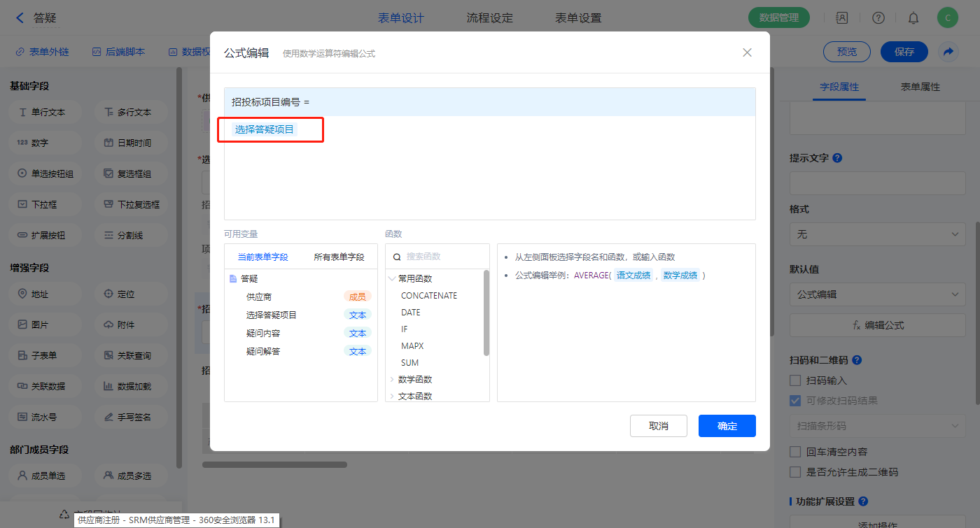Click the user avatar icon

947,18
